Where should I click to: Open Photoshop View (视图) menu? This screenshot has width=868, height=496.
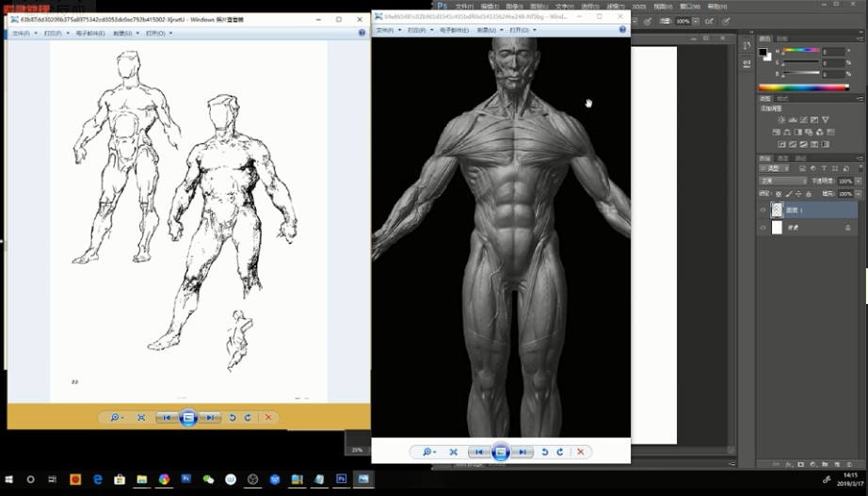663,7
